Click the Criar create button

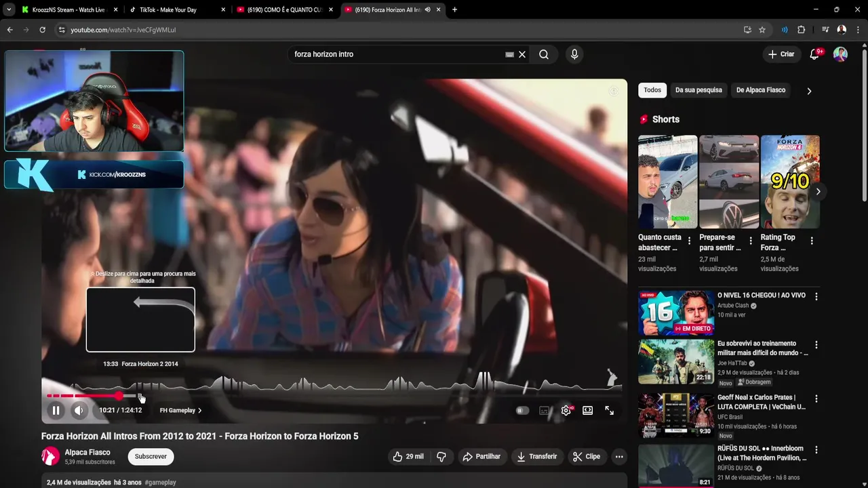781,54
